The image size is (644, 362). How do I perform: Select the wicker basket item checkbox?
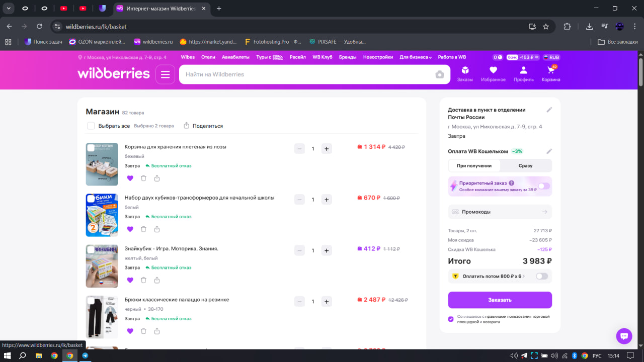[91, 148]
